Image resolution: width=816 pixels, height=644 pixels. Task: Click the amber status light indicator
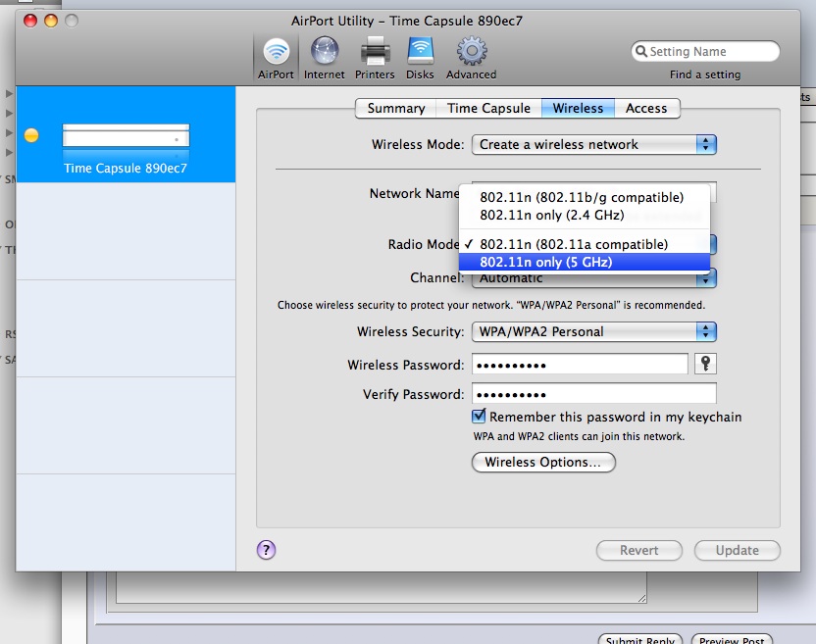(31, 135)
